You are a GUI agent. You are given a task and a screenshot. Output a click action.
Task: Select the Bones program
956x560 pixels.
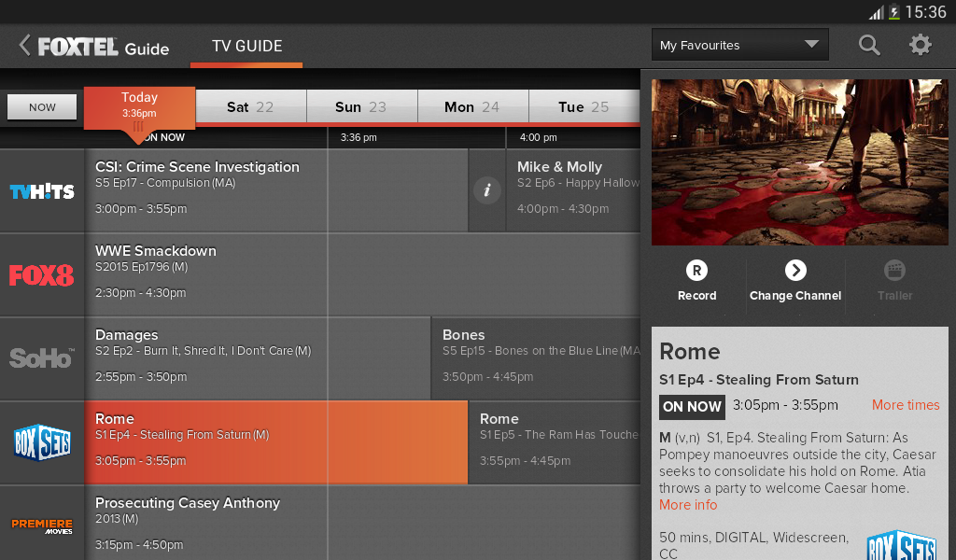(x=536, y=358)
